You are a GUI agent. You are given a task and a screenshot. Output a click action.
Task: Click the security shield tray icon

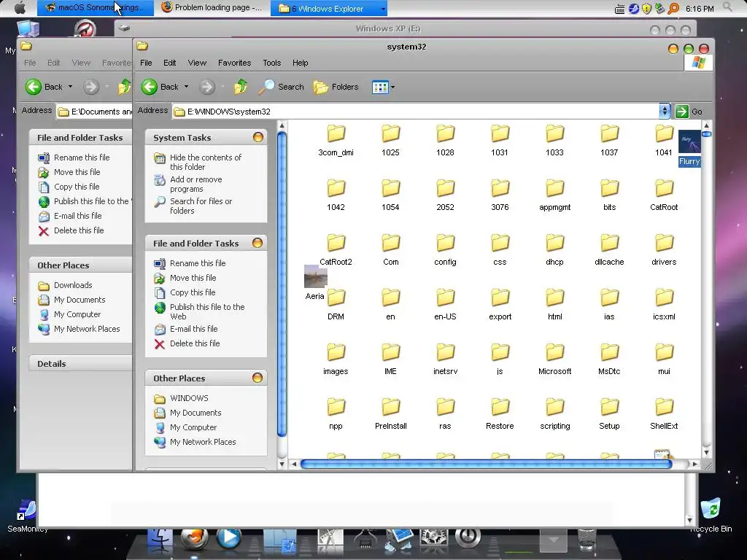[646, 9]
